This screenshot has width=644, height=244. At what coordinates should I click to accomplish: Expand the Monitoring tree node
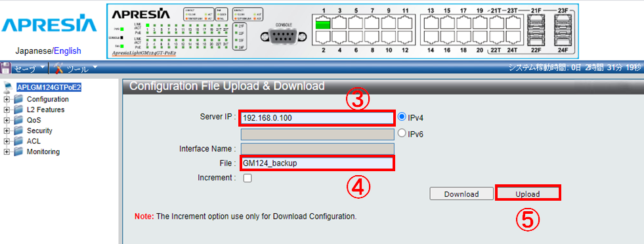click(x=7, y=152)
